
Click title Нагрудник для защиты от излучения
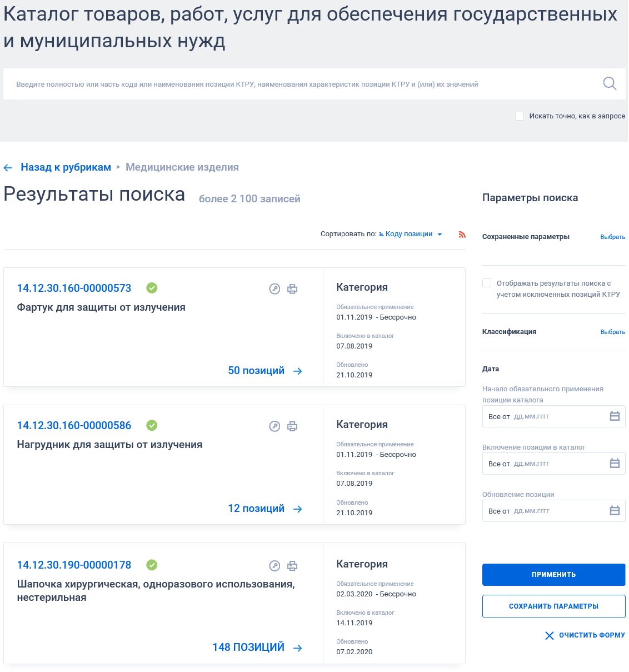[x=109, y=445]
